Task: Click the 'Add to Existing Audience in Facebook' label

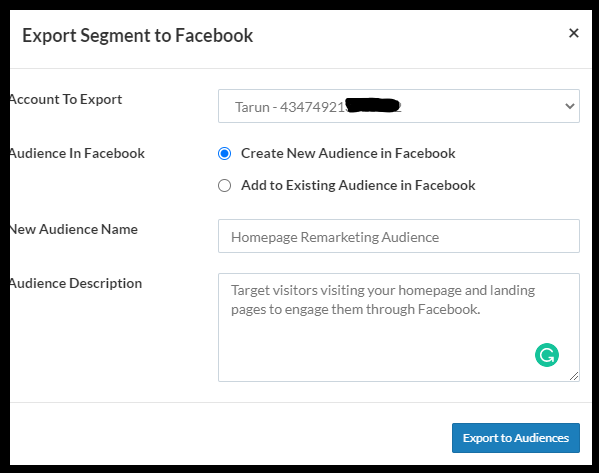Action: click(x=358, y=186)
